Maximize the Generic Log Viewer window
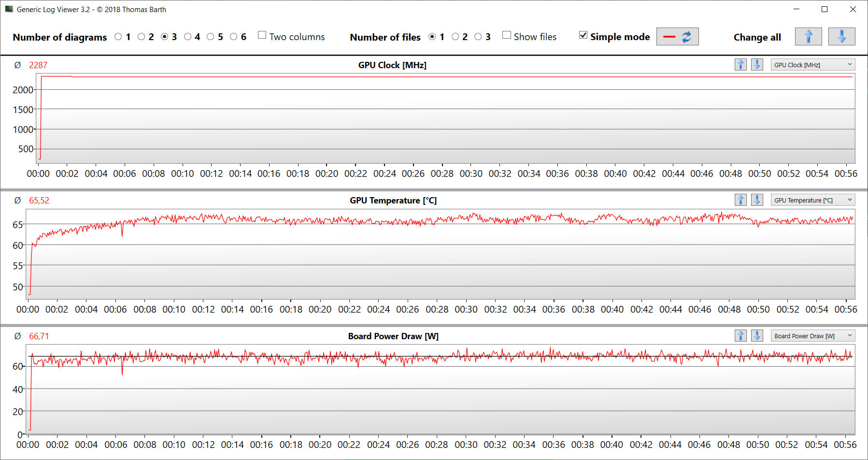Viewport: 868px width, 460px height. [x=825, y=9]
